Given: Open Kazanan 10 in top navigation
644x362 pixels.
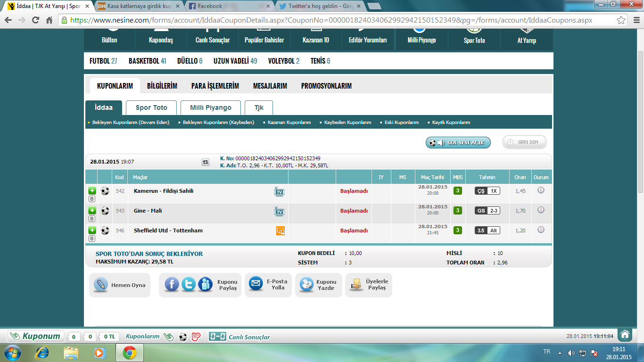Looking at the screenshot, I should point(316,40).
